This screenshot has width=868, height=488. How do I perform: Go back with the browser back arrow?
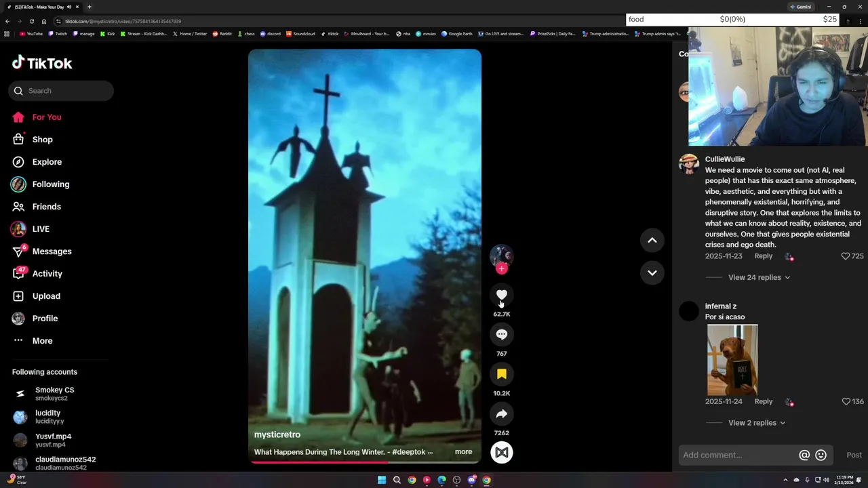(7, 21)
